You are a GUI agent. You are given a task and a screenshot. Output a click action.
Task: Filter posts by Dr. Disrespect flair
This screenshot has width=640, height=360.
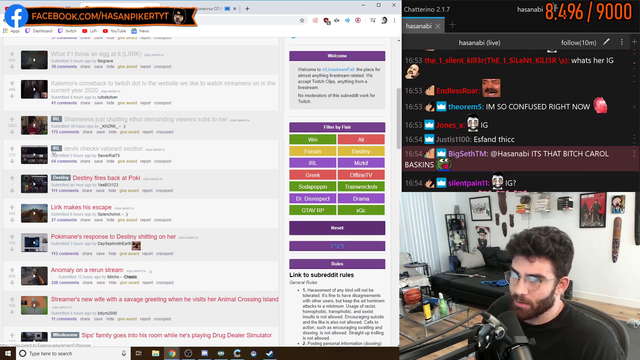click(x=313, y=199)
